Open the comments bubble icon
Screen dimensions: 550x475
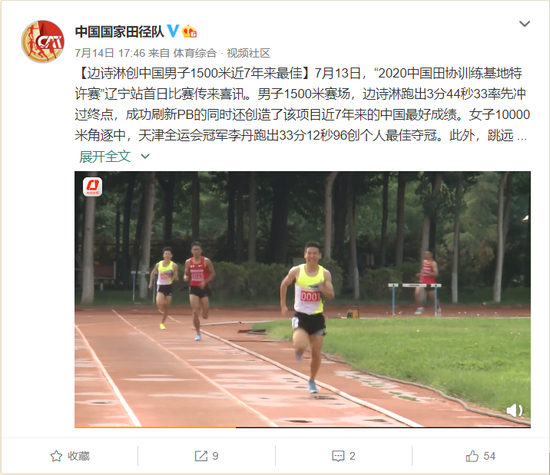338,456
